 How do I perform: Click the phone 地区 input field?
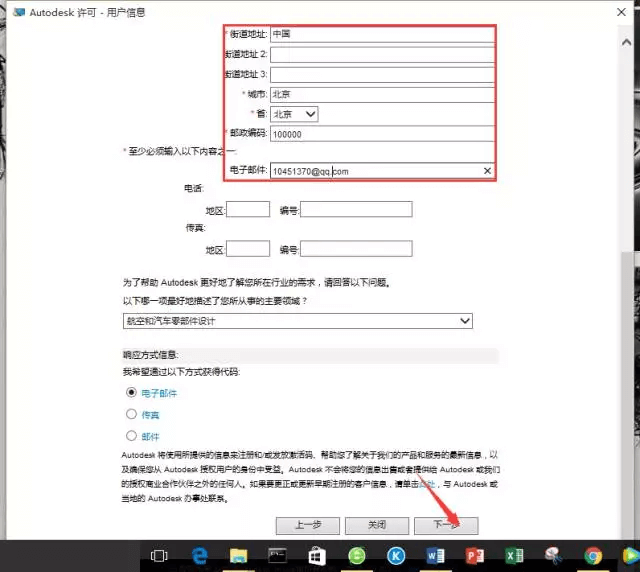click(248, 209)
